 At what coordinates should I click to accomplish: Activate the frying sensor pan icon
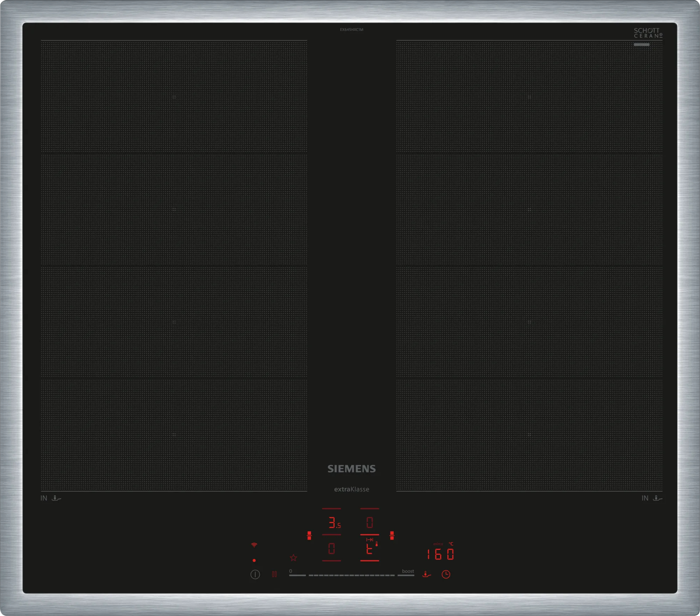pyautogui.click(x=426, y=574)
